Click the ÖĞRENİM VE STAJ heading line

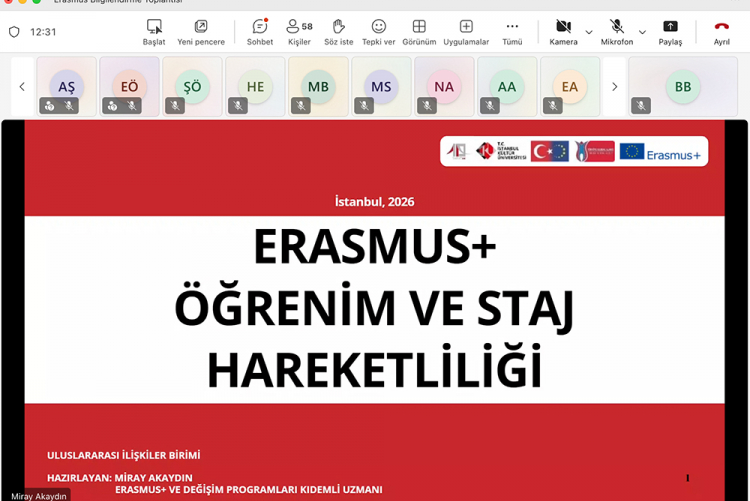pos(375,307)
